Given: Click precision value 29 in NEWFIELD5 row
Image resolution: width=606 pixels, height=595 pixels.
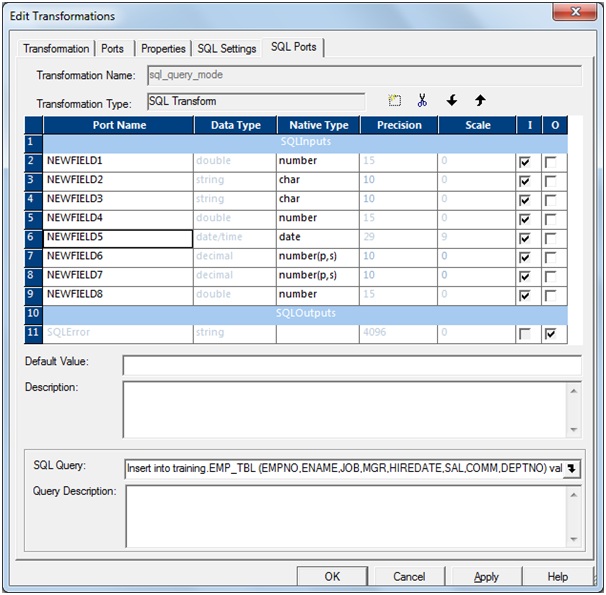Looking at the screenshot, I should tap(398, 239).
